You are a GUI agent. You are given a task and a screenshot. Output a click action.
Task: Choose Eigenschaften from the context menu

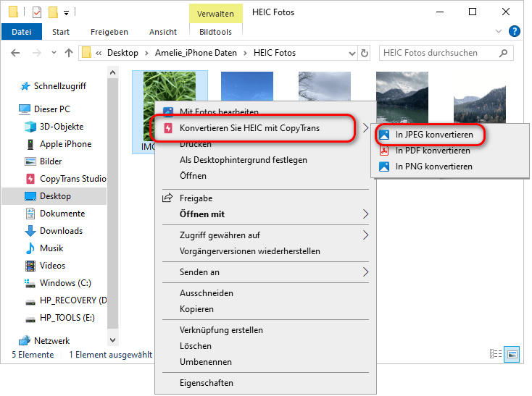click(206, 383)
